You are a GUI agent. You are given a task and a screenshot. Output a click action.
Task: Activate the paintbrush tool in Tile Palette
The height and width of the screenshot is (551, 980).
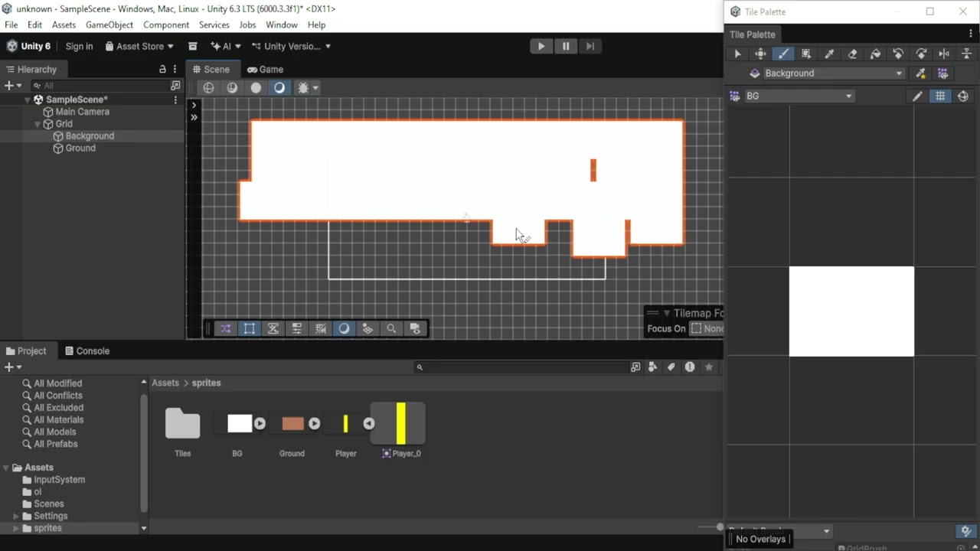(x=783, y=54)
